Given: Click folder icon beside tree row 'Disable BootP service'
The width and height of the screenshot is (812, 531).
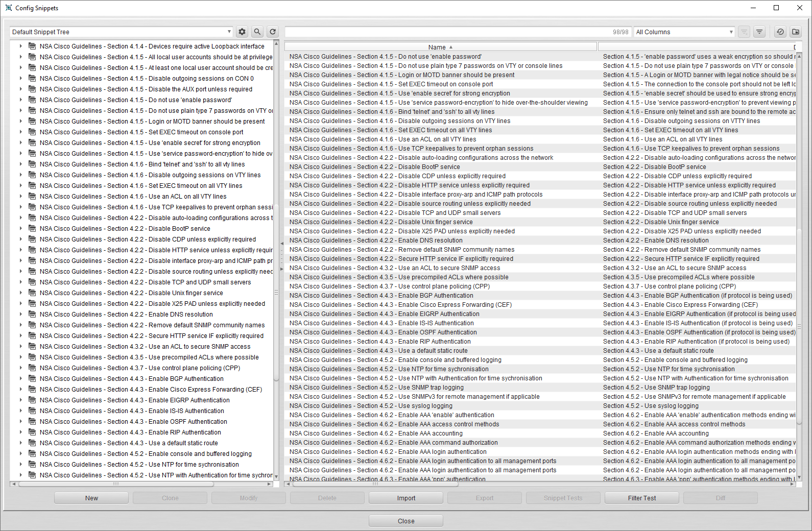Looking at the screenshot, I should click(32, 228).
